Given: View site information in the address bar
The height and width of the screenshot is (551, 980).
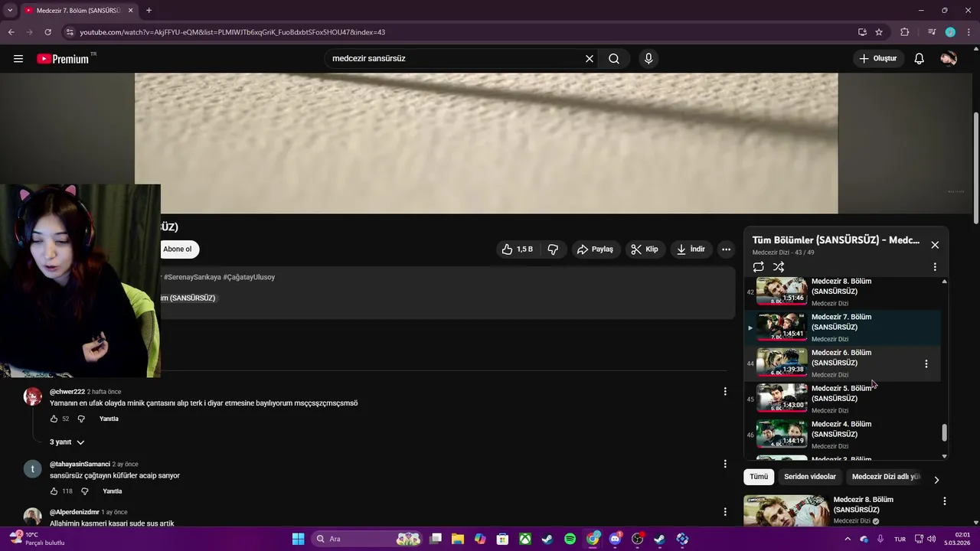Looking at the screenshot, I should click(70, 32).
